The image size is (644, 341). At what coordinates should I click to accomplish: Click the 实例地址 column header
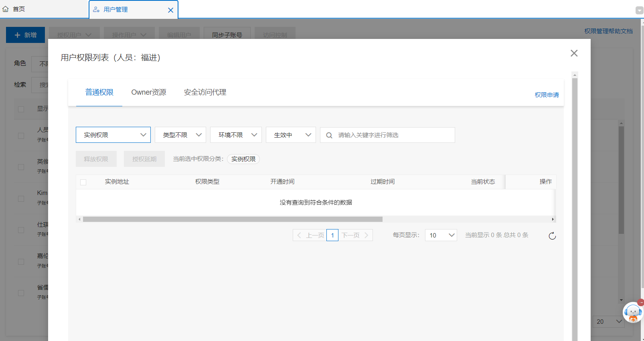[117, 182]
